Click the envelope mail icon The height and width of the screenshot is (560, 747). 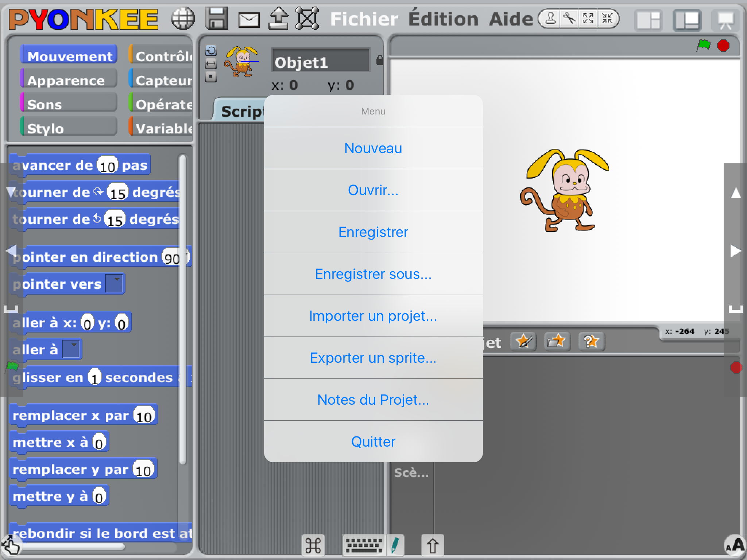(x=249, y=20)
